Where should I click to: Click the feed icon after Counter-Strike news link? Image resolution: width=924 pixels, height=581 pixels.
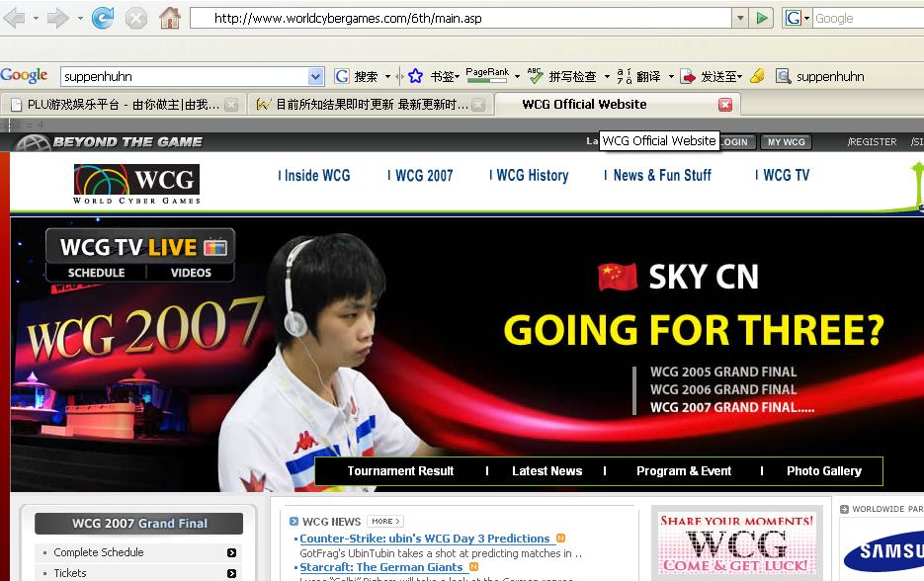(x=561, y=538)
